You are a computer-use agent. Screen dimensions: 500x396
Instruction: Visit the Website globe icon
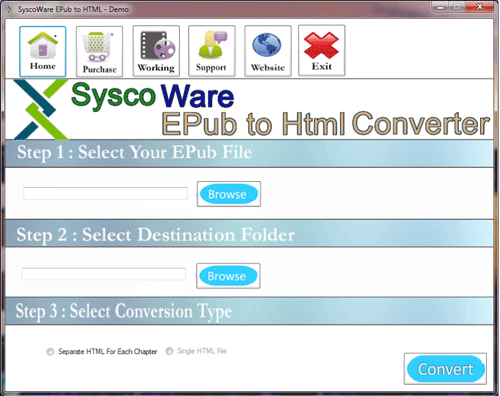pos(268,51)
